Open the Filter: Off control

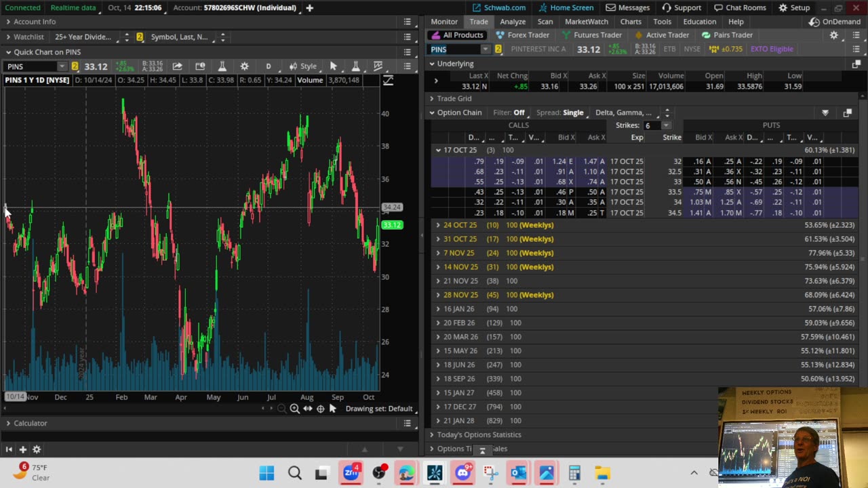[509, 113]
